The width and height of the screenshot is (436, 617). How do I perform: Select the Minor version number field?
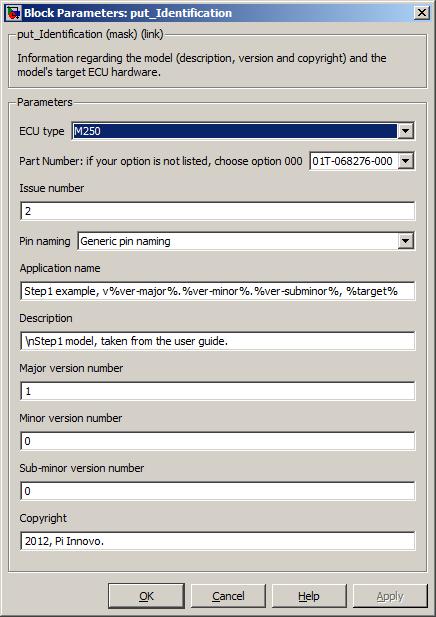(x=218, y=441)
